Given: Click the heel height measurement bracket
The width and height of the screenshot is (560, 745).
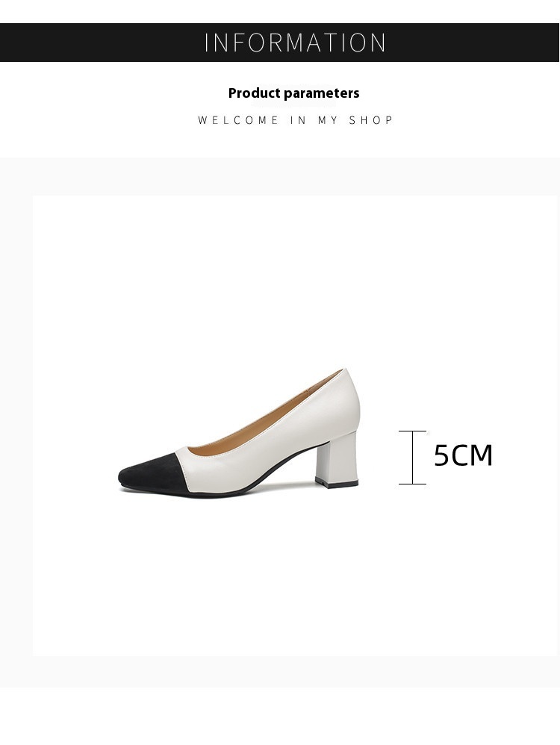Looking at the screenshot, I should [x=412, y=458].
